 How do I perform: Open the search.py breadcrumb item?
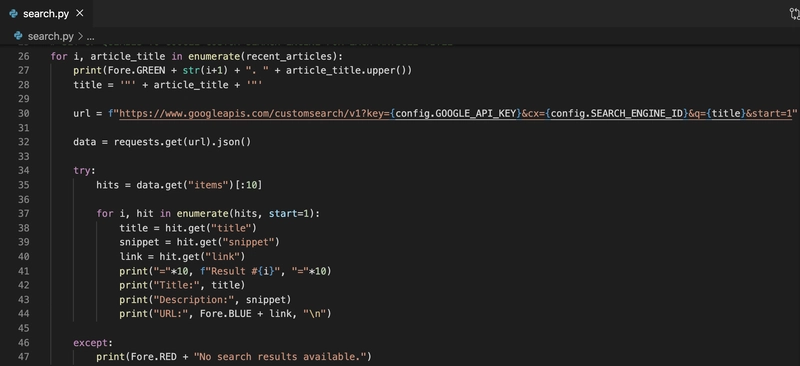coord(51,36)
